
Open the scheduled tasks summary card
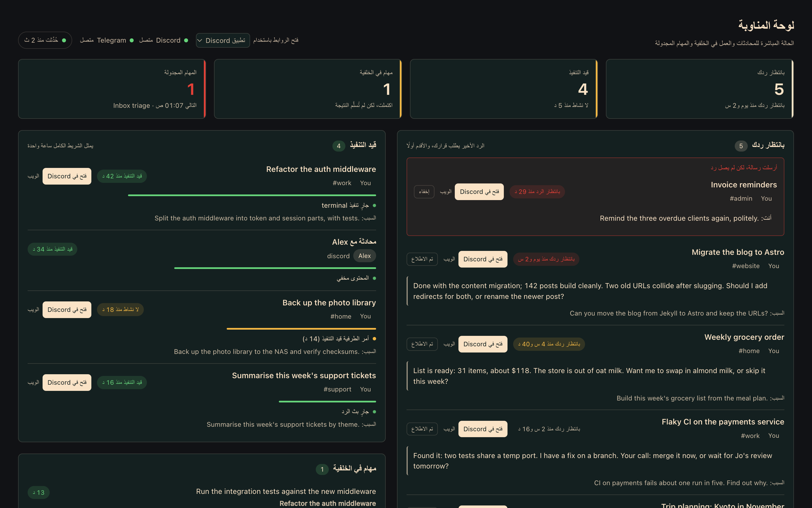click(112, 89)
